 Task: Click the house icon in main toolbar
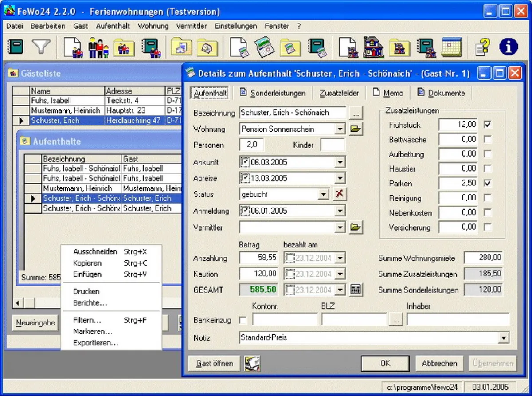pyautogui.click(x=373, y=47)
